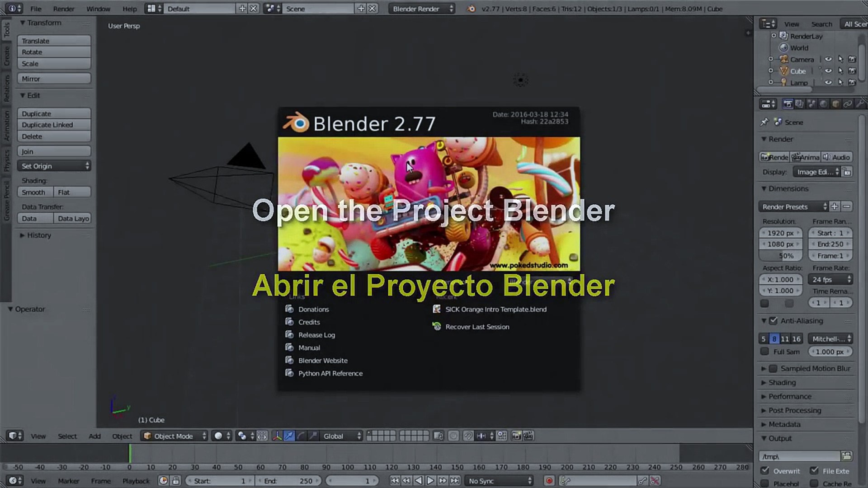Click the browse output folder icon
The height and width of the screenshot is (488, 868).
pyautogui.click(x=846, y=456)
